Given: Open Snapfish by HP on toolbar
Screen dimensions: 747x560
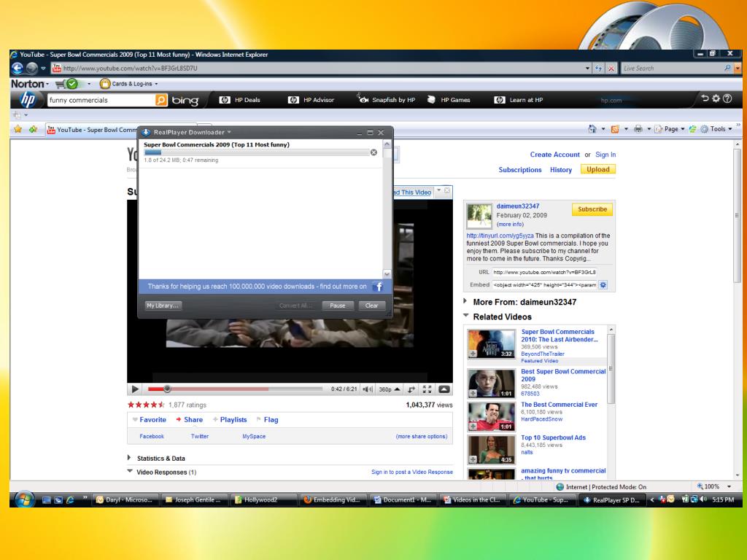Looking at the screenshot, I should [x=387, y=99].
